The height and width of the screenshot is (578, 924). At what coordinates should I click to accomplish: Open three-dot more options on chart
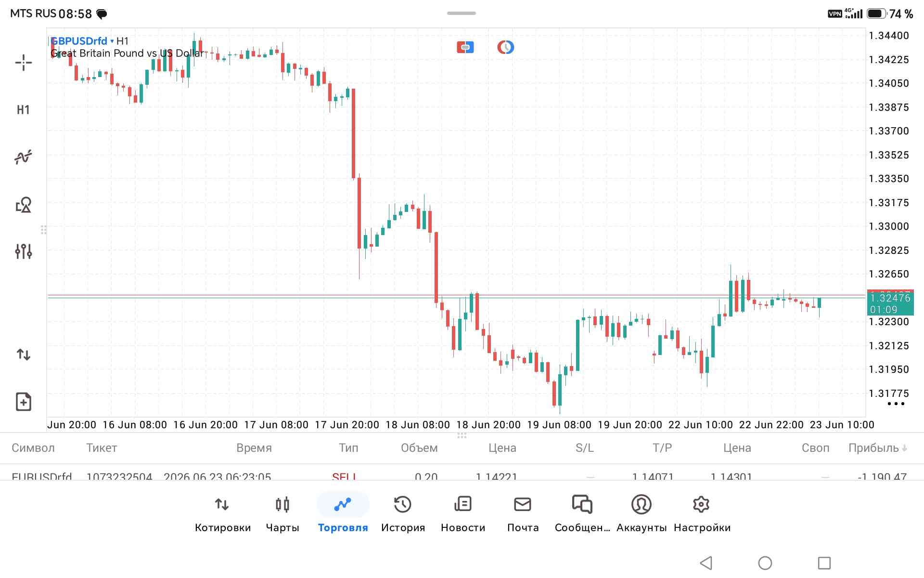[x=896, y=404]
